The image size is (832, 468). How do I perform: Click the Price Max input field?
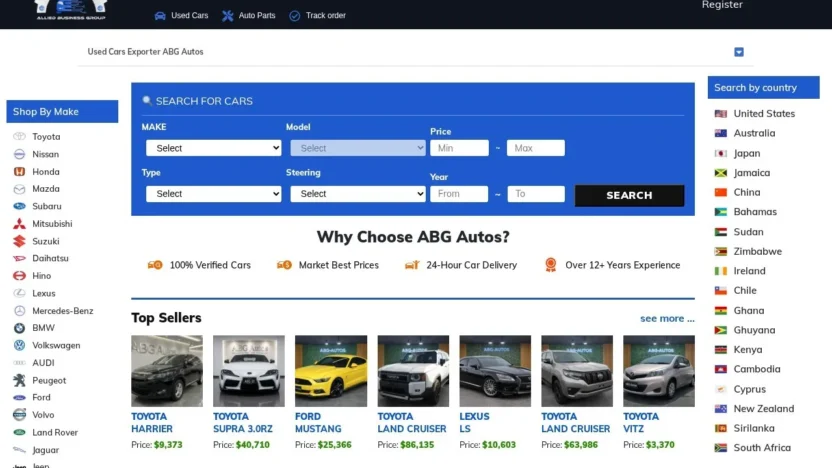point(535,148)
